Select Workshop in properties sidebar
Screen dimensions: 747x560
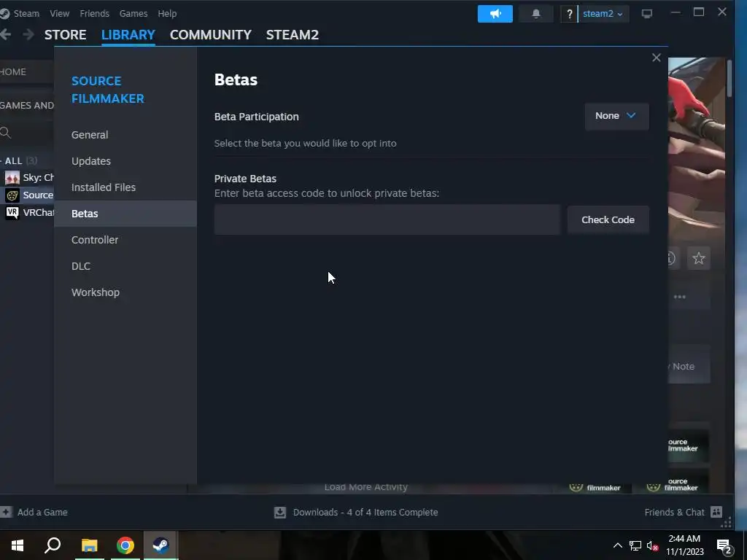(125, 292)
